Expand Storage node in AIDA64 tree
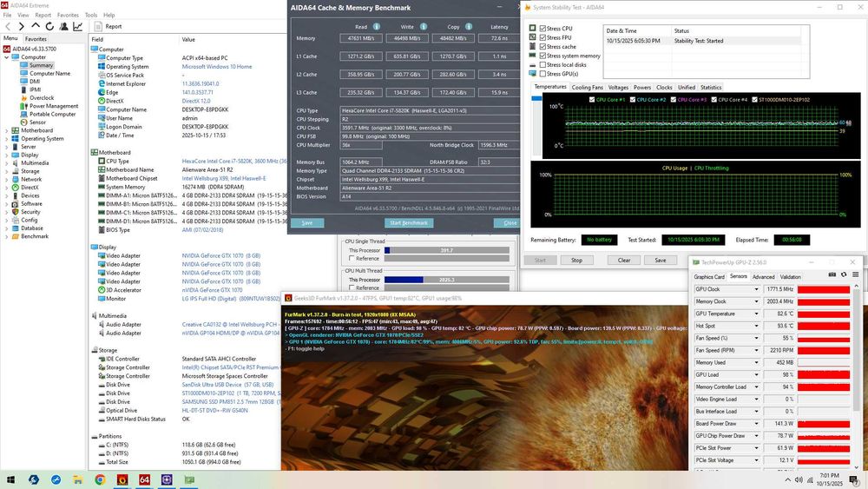Image resolution: width=868 pixels, height=489 pixels. click(7, 171)
